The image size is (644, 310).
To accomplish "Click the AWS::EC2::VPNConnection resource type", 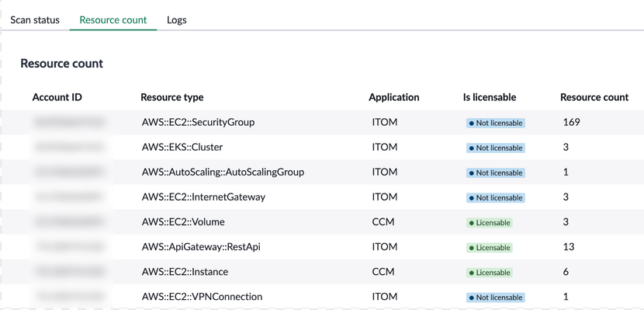I will 202,297.
